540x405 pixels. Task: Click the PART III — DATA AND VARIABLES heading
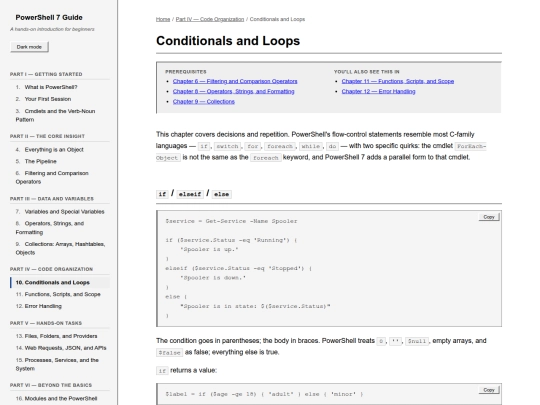click(x=52, y=199)
